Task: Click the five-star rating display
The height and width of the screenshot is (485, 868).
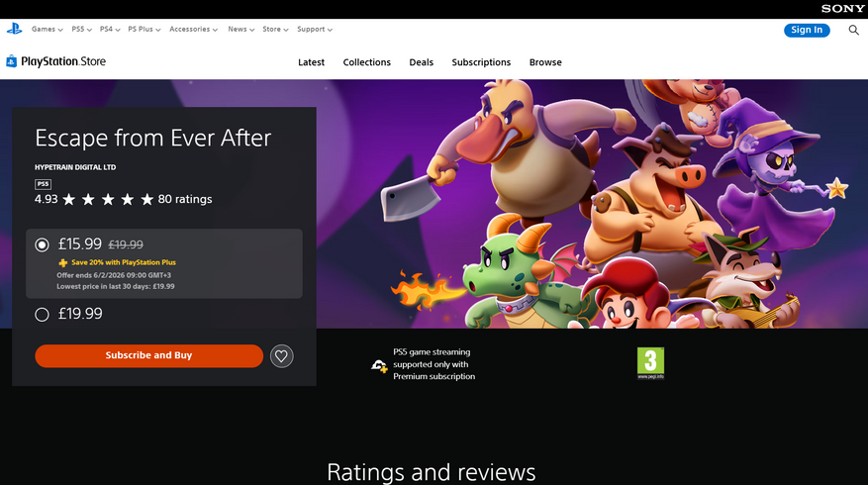Action: point(108,199)
